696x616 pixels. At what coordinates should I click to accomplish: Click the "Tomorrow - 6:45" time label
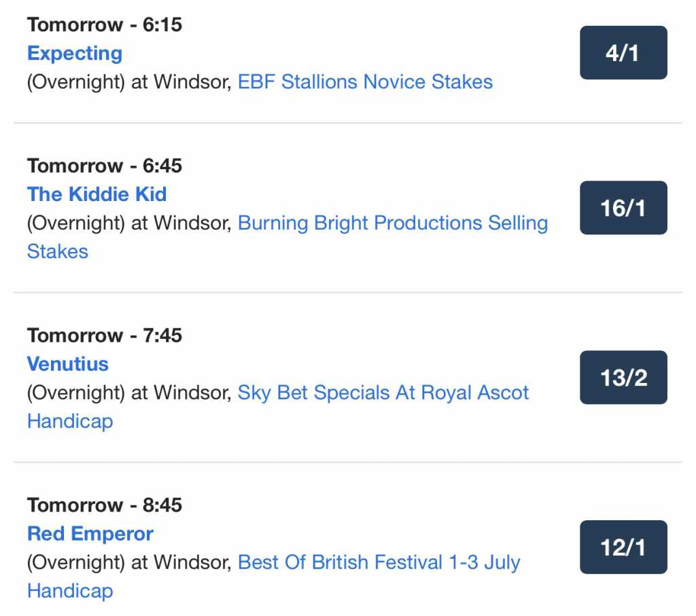pos(105,166)
